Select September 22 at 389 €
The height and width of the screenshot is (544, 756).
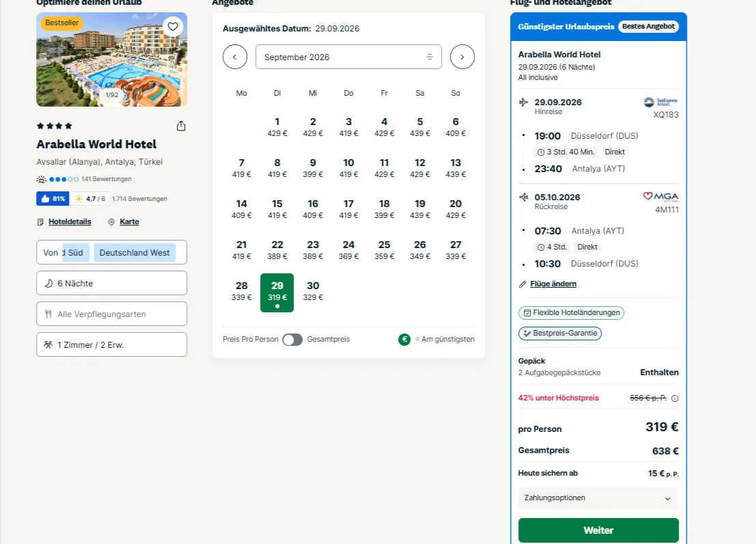tap(277, 250)
